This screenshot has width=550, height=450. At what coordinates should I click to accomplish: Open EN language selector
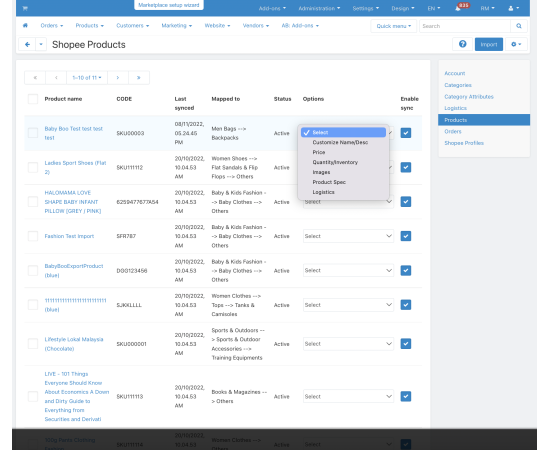pos(434,8)
